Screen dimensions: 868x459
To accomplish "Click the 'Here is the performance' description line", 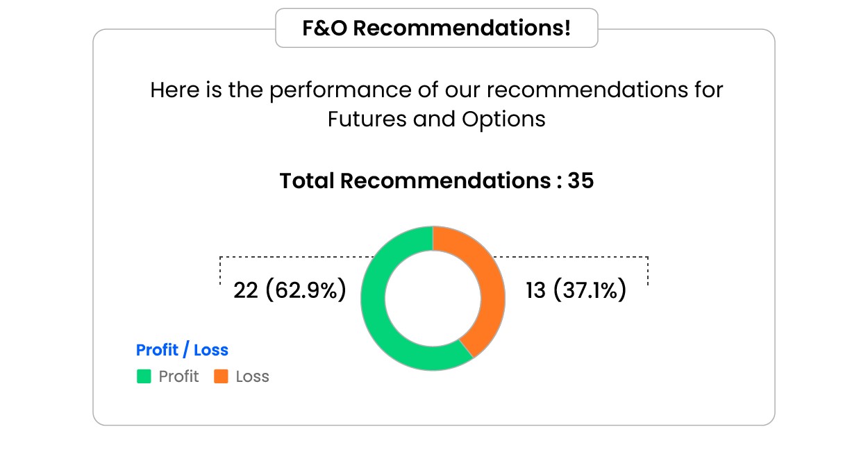I will 436,90.
